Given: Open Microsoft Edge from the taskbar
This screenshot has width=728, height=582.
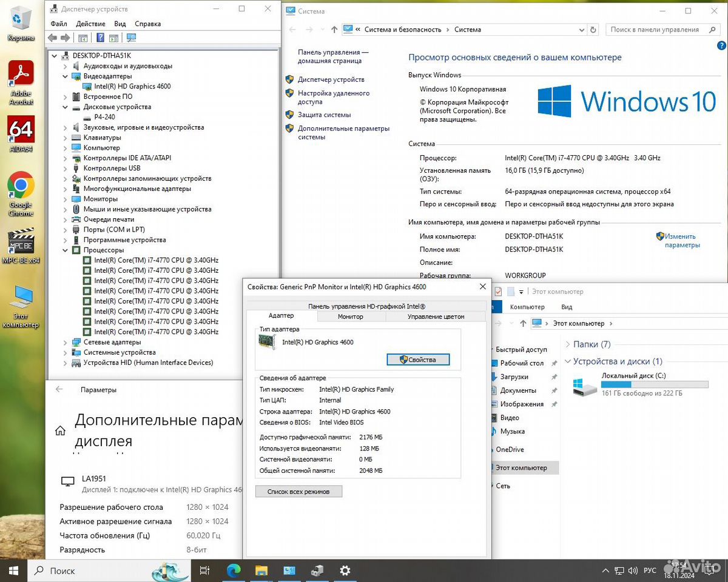Looking at the screenshot, I should 234,570.
